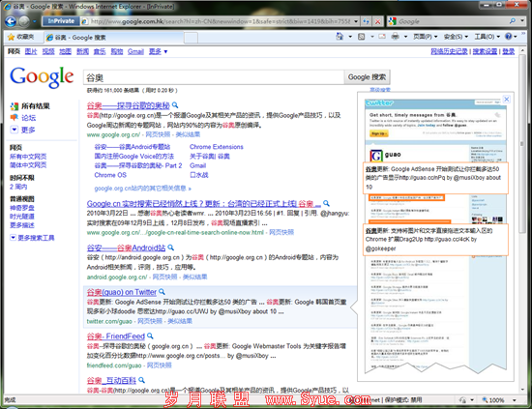Open the 安全(S) menu

(456, 37)
